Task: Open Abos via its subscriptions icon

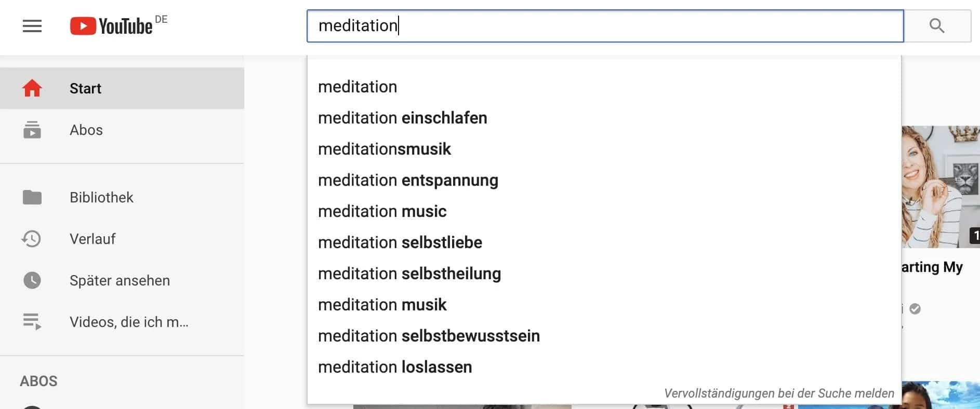Action: tap(32, 130)
